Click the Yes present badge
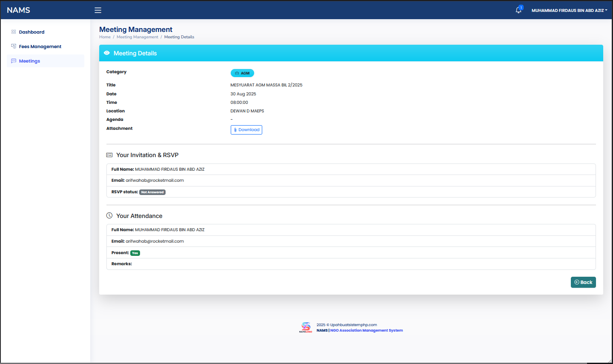Screen dimensions: 613x364 tap(135, 253)
